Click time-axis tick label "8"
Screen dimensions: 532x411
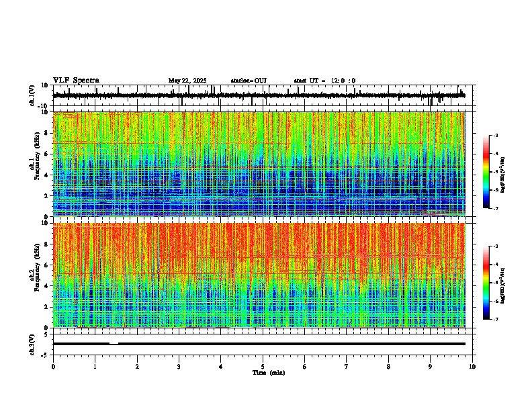(x=388, y=367)
